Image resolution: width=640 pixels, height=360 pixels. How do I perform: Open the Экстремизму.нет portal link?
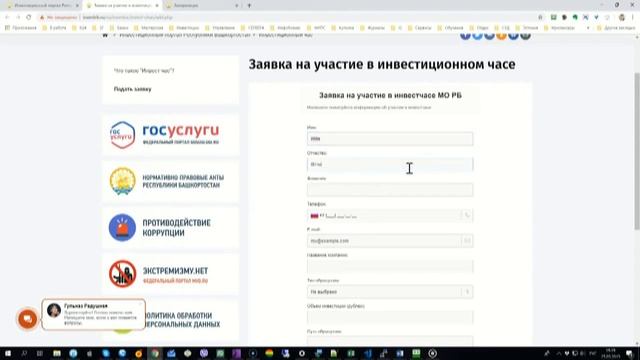click(x=171, y=274)
